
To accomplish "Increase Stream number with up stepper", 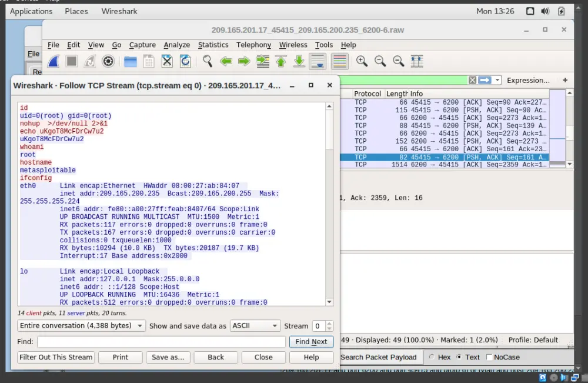I will (329, 323).
